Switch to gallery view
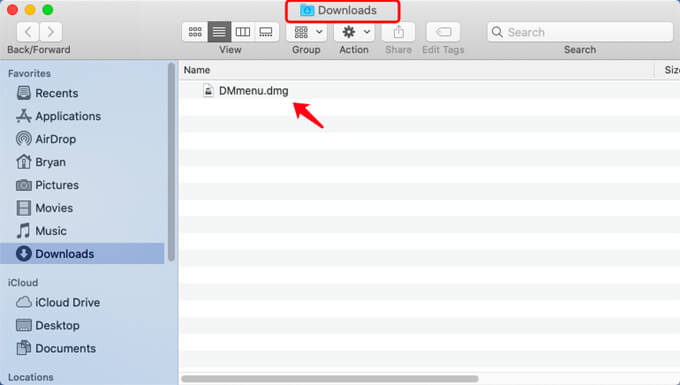 tap(266, 32)
